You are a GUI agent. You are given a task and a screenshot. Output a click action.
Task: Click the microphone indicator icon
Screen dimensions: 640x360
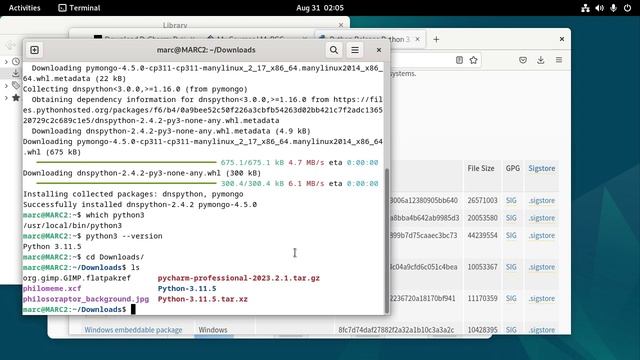click(x=613, y=8)
